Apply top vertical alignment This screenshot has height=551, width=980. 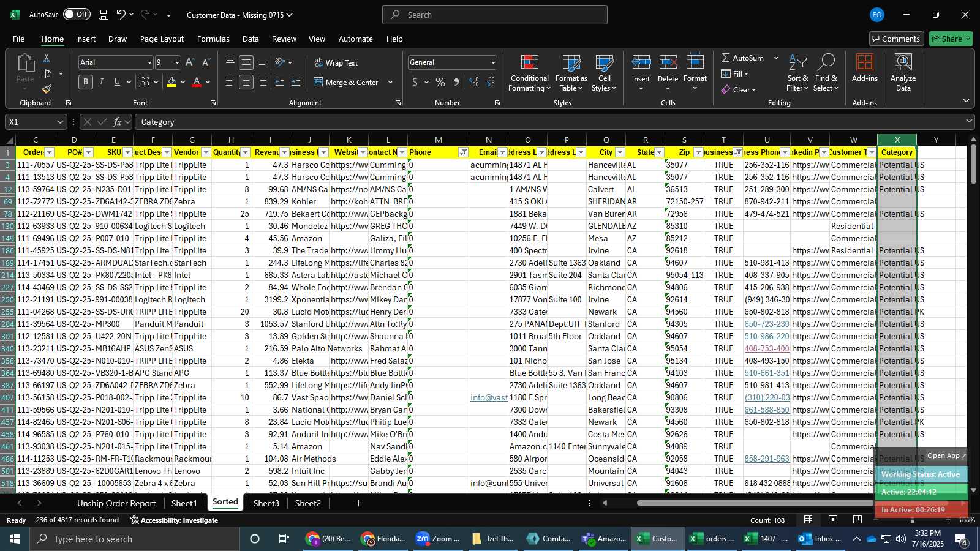tap(230, 62)
